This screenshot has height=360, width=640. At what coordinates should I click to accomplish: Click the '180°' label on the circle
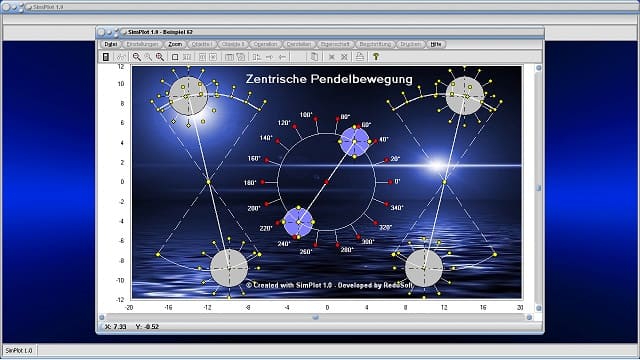point(250,182)
